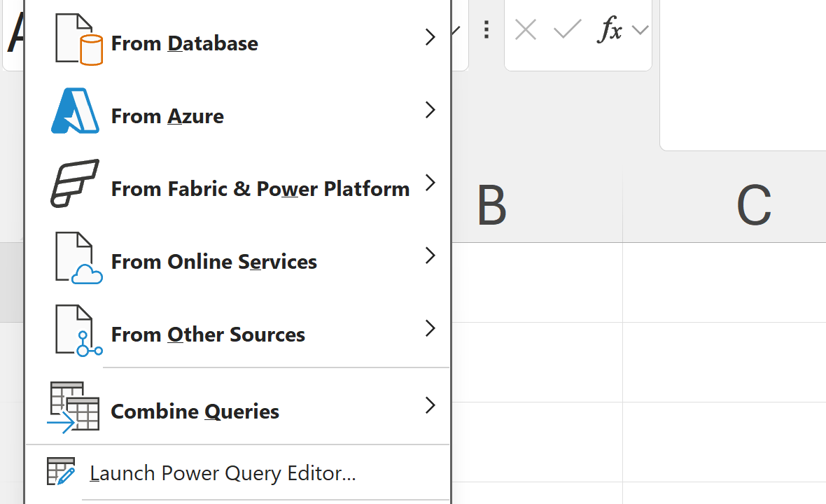Click the vertical three-dot formula bar handle
This screenshot has height=504, width=826.
(x=486, y=29)
